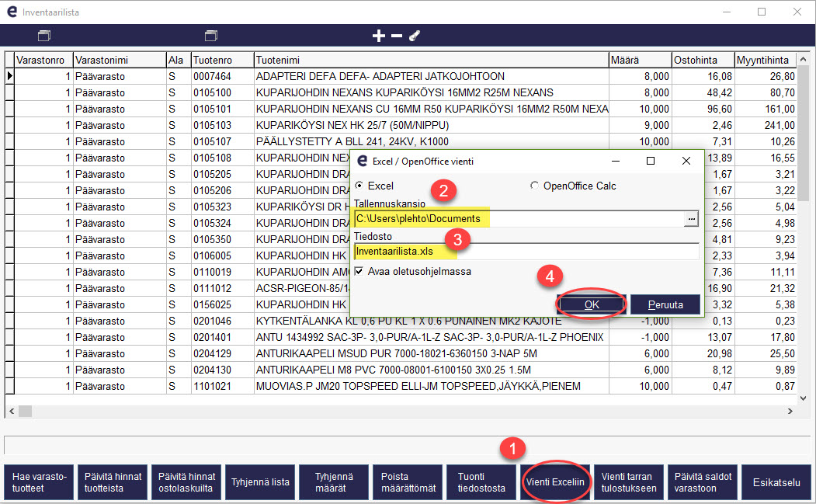Maximize the Excel / OpenOffice vienti dialog
This screenshot has height=504, width=816.
651,161
